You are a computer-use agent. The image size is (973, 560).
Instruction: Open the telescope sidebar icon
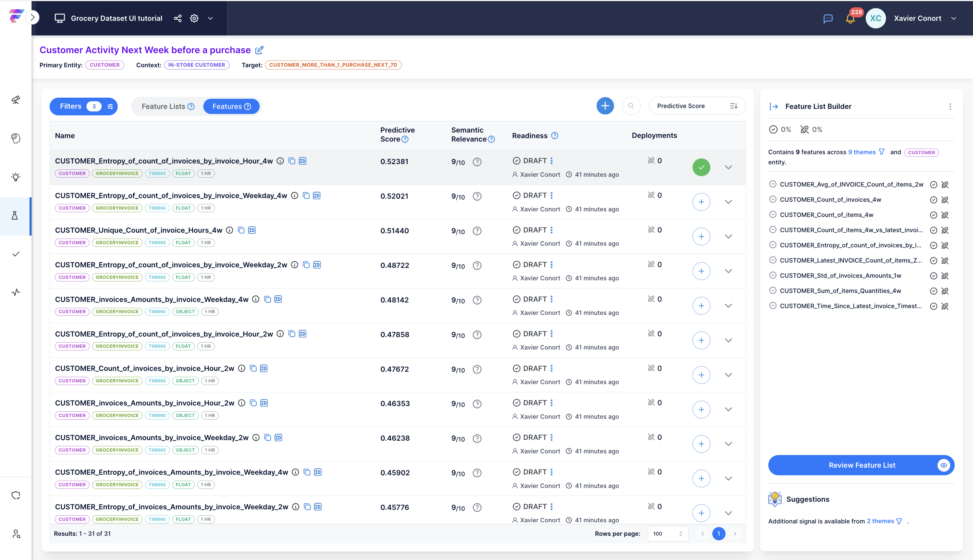[16, 100]
